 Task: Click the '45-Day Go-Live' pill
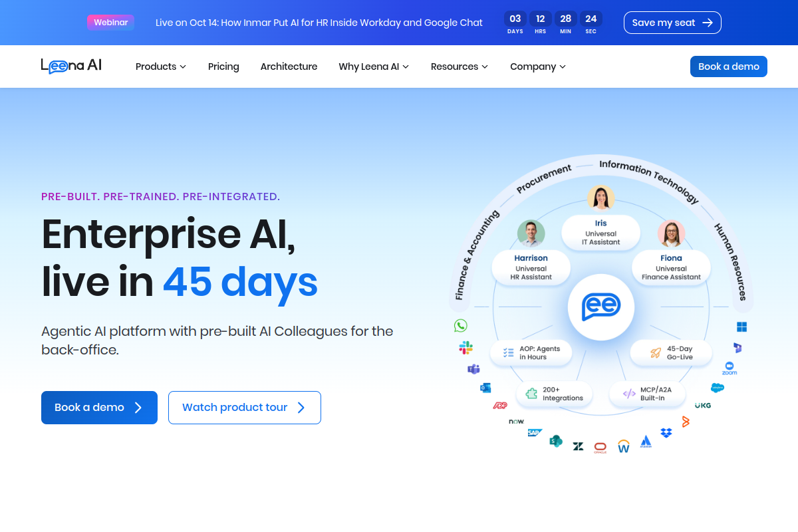pyautogui.click(x=671, y=353)
